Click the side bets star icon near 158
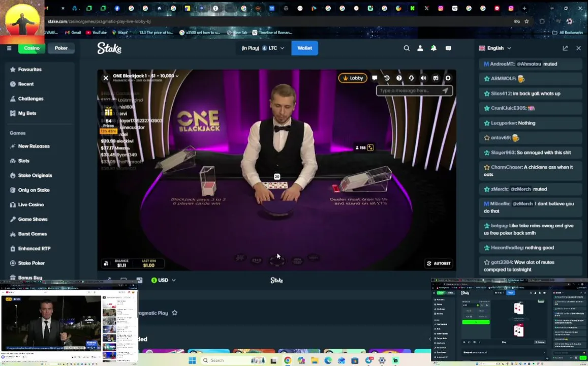Screen dimensions: 588x366 coord(370,147)
